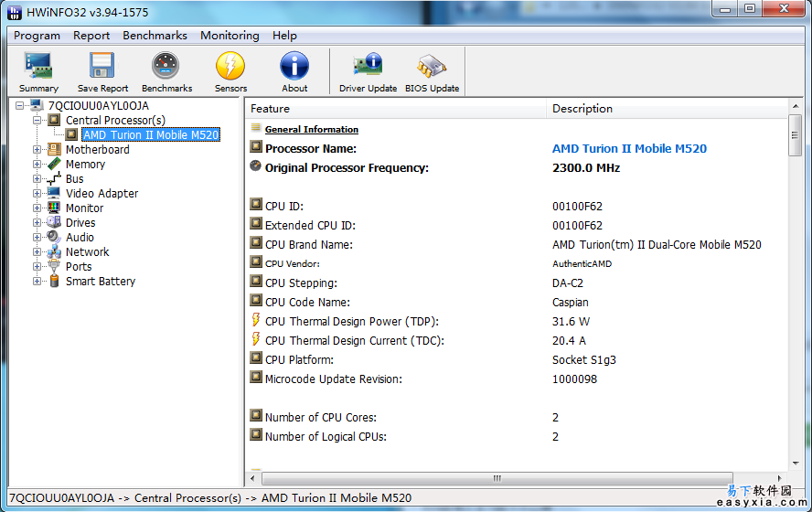Click the horizontal scrollbar in details pane
The width and height of the screenshot is (812, 512).
(x=497, y=478)
